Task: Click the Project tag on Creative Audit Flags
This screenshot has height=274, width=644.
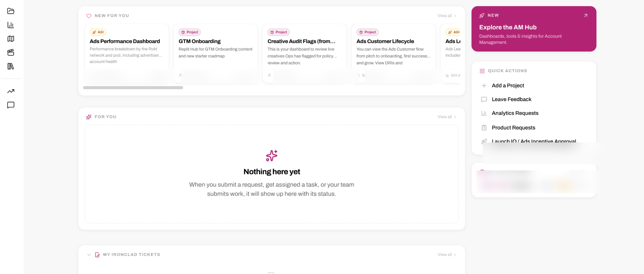Action: [x=279, y=32]
